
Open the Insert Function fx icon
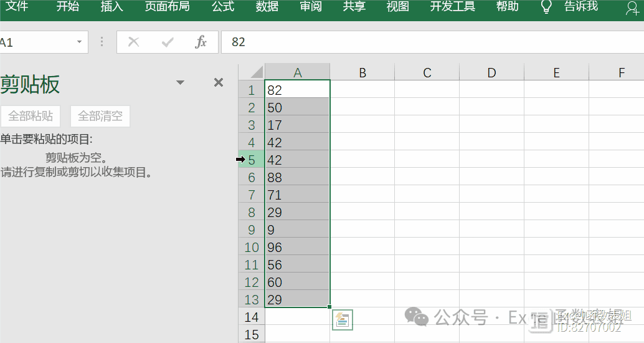pyautogui.click(x=201, y=42)
